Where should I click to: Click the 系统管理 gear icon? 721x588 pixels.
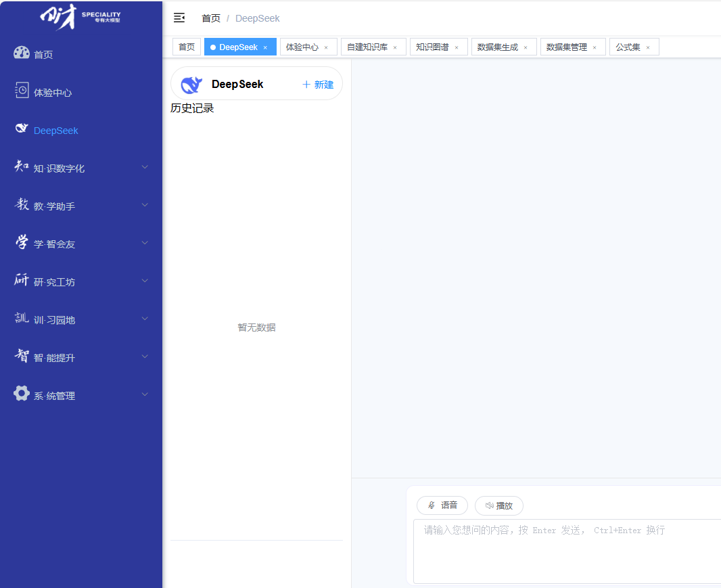click(x=22, y=394)
